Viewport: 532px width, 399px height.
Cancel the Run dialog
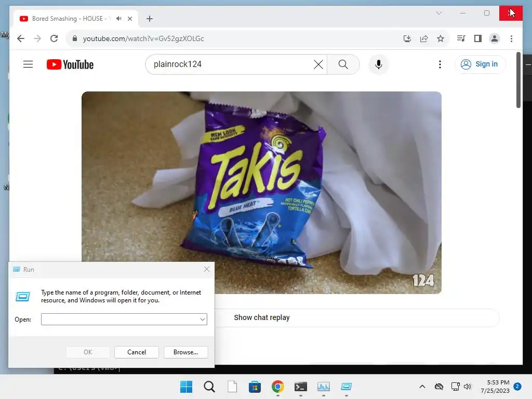(137, 352)
